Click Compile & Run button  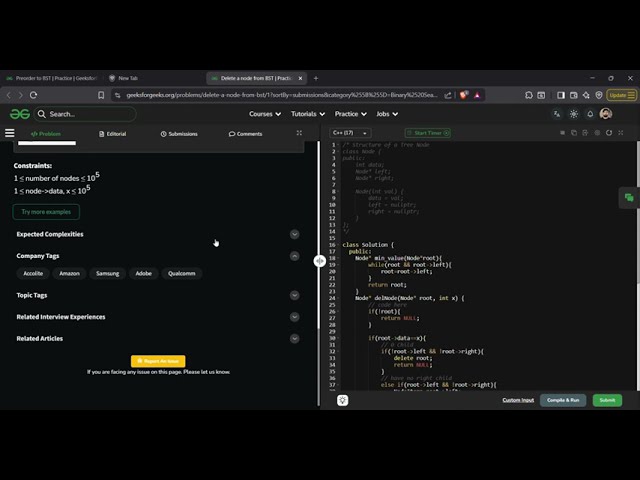tap(563, 400)
